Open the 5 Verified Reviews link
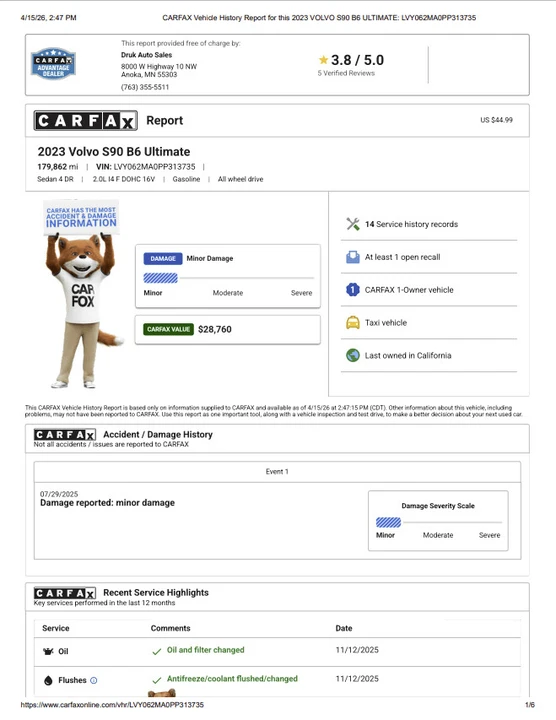 (x=346, y=73)
